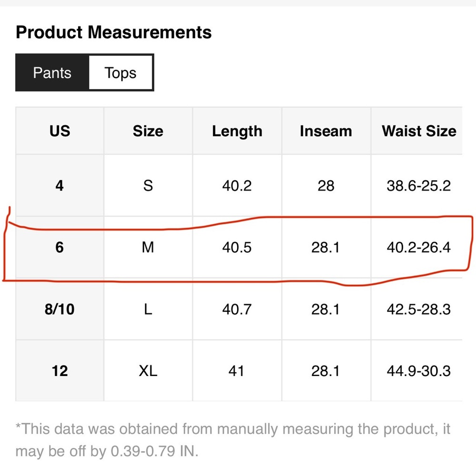Click the Inseam column header
The height and width of the screenshot is (476, 476).
coord(326,131)
